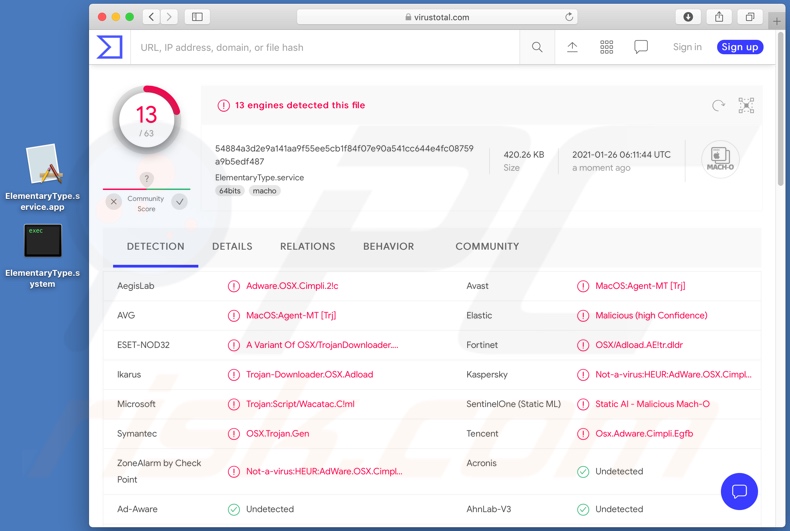Screen dimensions: 790x531
Task: Click Trojan-Downloader.OSX.Adload result
Action: click(310, 374)
